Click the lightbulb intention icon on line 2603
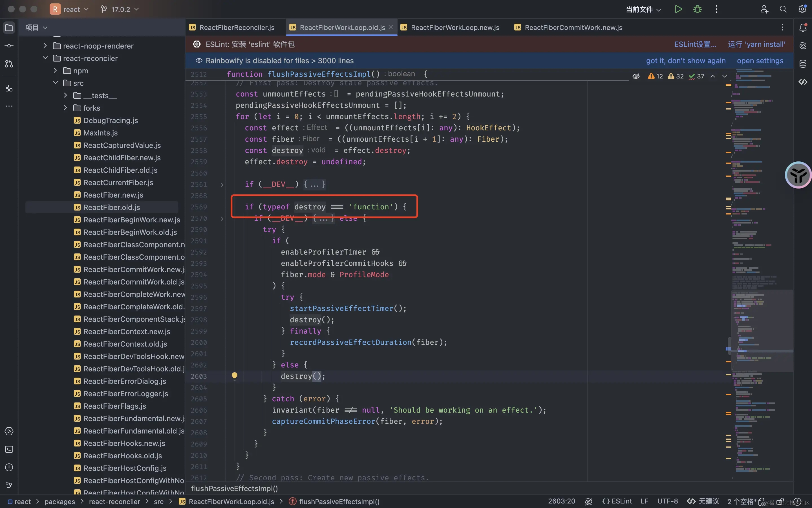The height and width of the screenshot is (508, 812). [x=235, y=376]
